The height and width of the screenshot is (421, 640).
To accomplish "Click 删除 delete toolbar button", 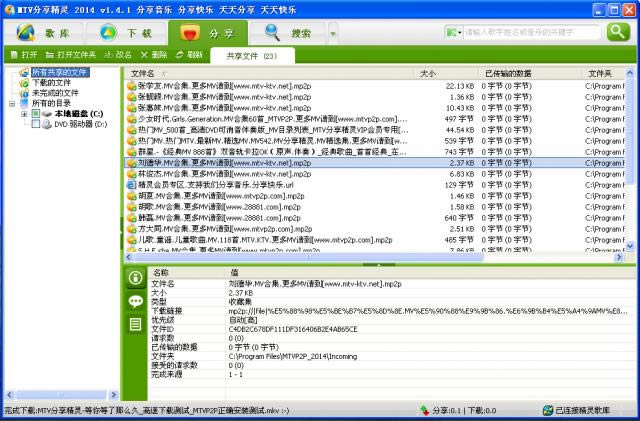I will (x=154, y=55).
